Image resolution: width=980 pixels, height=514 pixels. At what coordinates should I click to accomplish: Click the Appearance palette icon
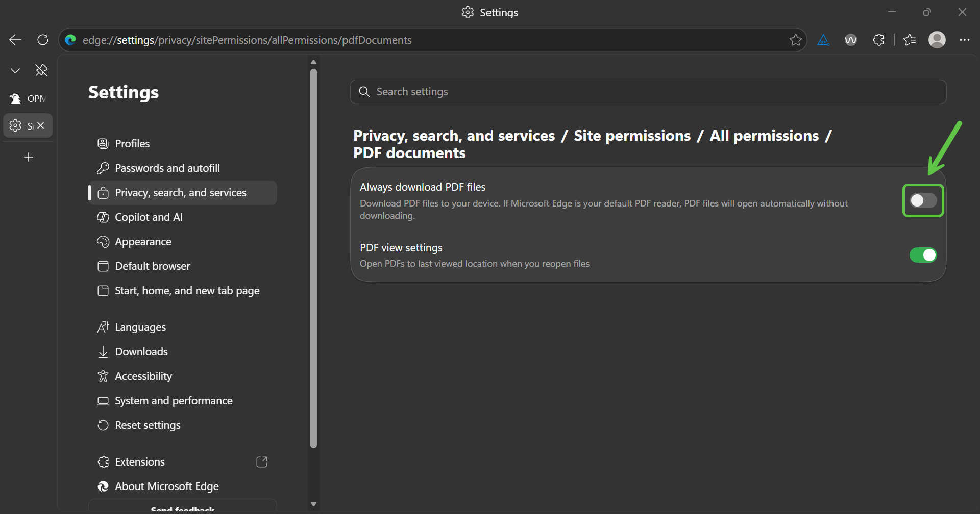(103, 242)
